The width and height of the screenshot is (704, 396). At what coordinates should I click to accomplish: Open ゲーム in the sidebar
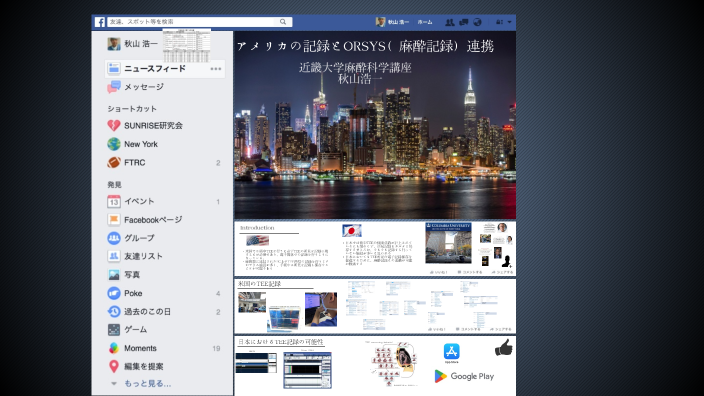click(x=136, y=330)
